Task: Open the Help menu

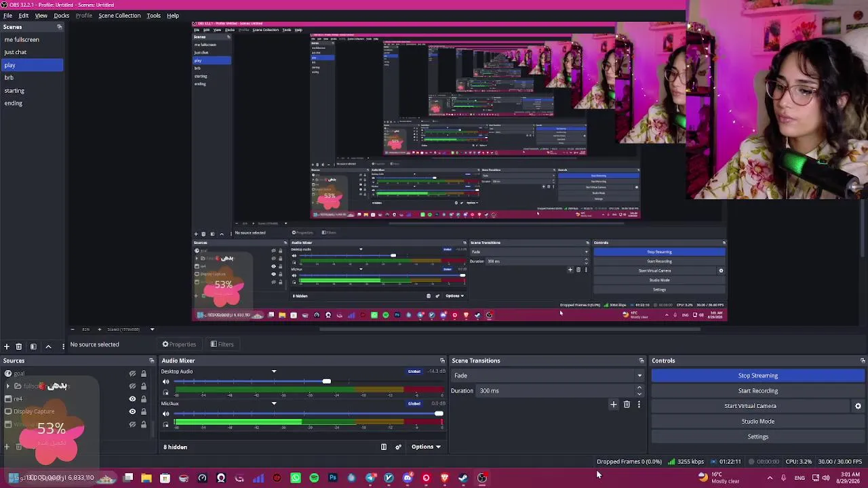Action: tap(173, 16)
